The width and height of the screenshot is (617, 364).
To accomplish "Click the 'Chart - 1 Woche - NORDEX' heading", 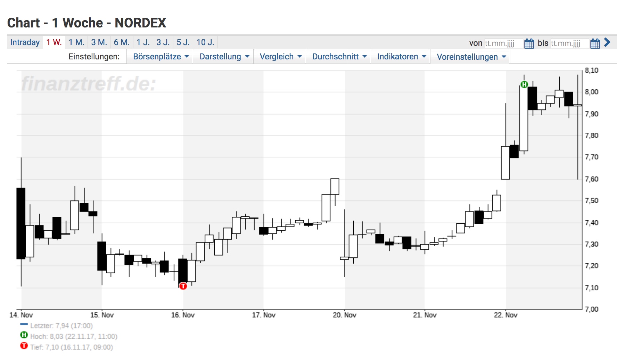I will pyautogui.click(x=87, y=23).
